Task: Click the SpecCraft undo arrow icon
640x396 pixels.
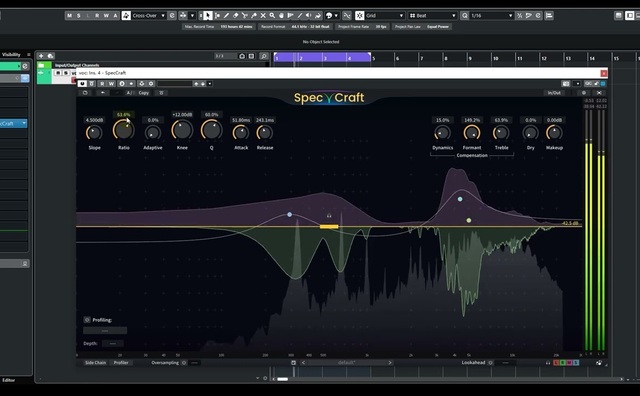Action: point(102,93)
